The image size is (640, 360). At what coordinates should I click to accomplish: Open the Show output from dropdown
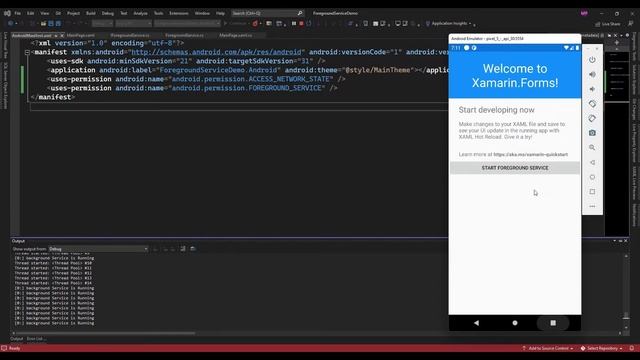point(98,249)
